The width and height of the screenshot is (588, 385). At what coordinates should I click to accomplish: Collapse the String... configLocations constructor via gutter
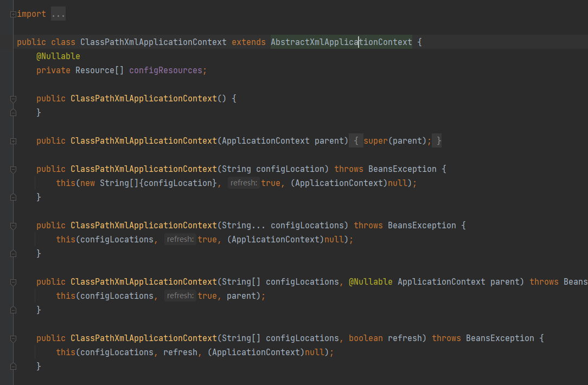(x=13, y=226)
